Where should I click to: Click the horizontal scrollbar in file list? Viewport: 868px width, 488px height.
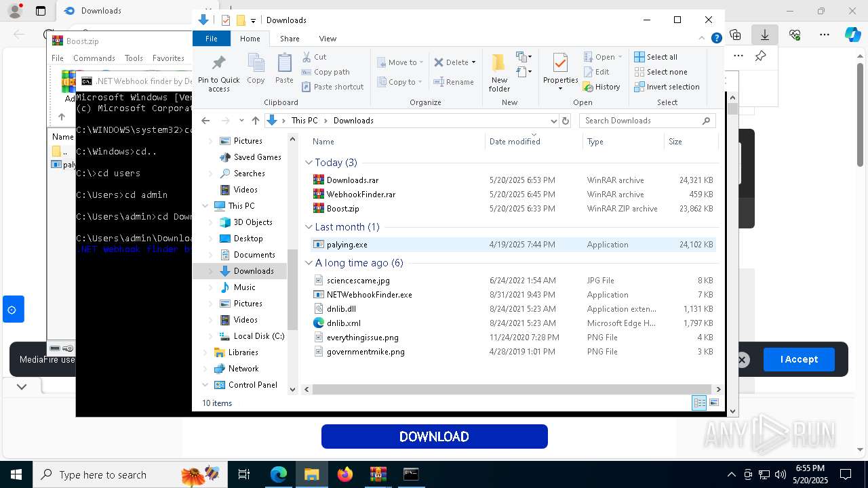click(x=512, y=390)
